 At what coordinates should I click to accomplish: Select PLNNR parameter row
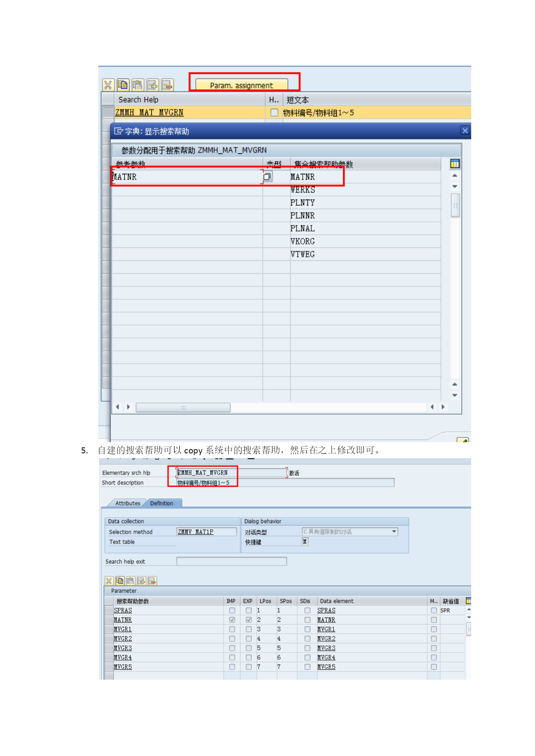click(x=303, y=216)
